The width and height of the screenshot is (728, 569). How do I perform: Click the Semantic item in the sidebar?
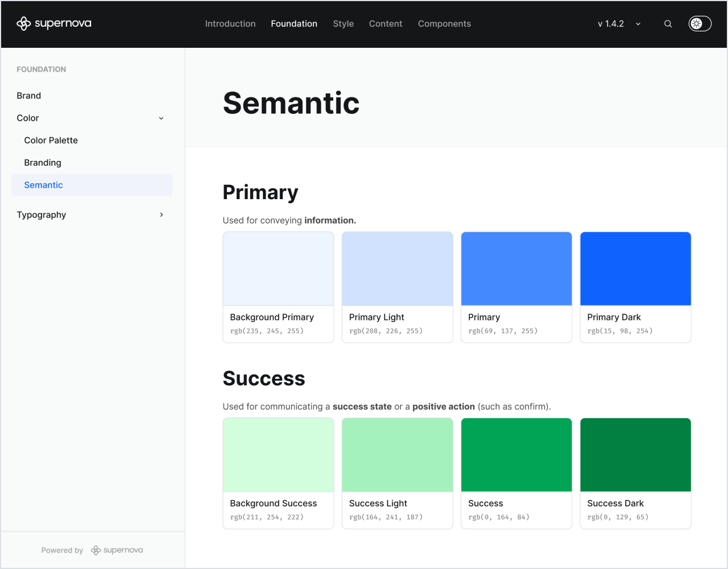(43, 184)
